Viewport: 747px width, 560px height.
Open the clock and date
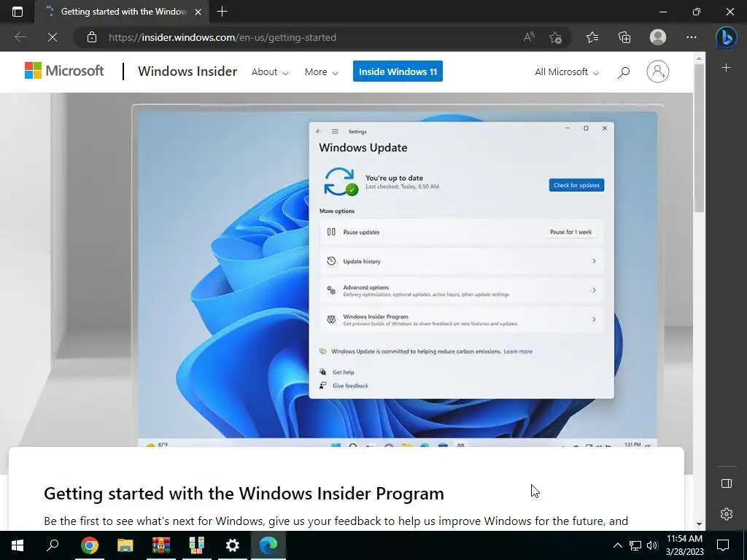pyautogui.click(x=684, y=545)
